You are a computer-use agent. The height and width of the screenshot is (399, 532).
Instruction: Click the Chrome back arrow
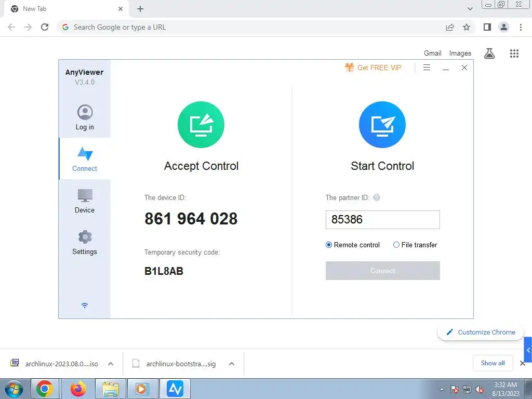click(11, 27)
